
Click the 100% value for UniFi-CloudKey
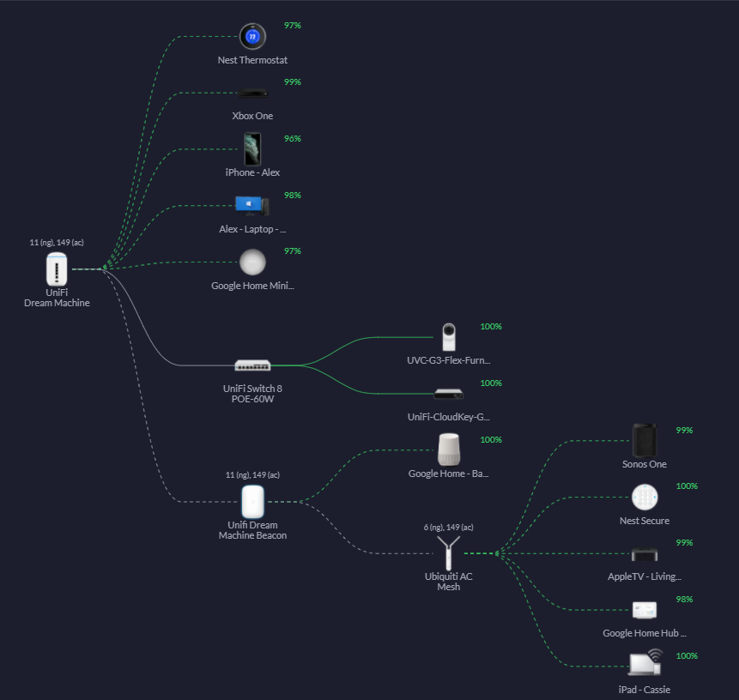point(491,383)
